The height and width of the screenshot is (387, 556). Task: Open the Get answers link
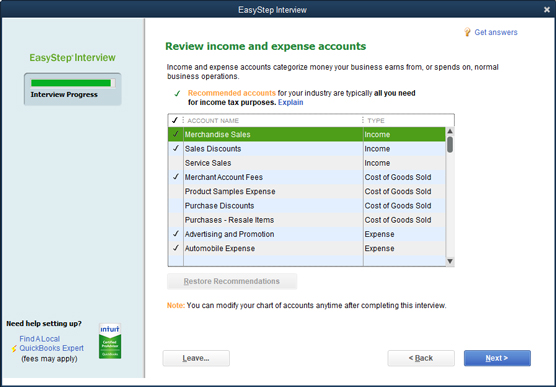pos(496,32)
